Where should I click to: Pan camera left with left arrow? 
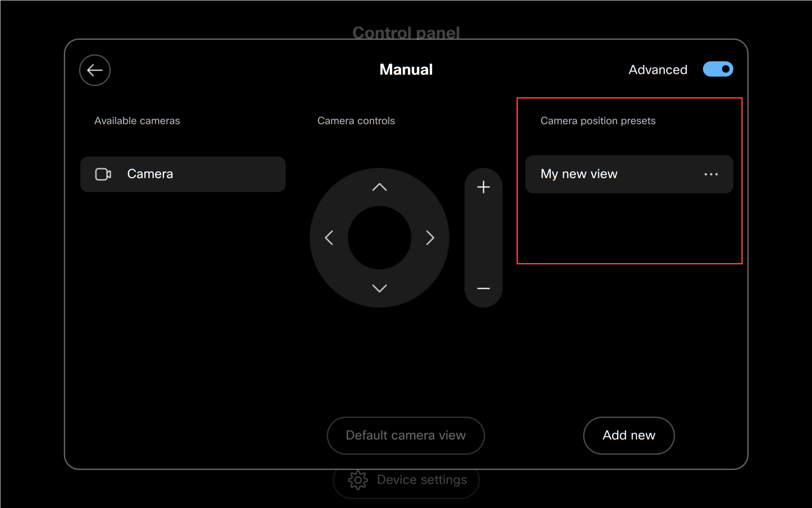329,238
